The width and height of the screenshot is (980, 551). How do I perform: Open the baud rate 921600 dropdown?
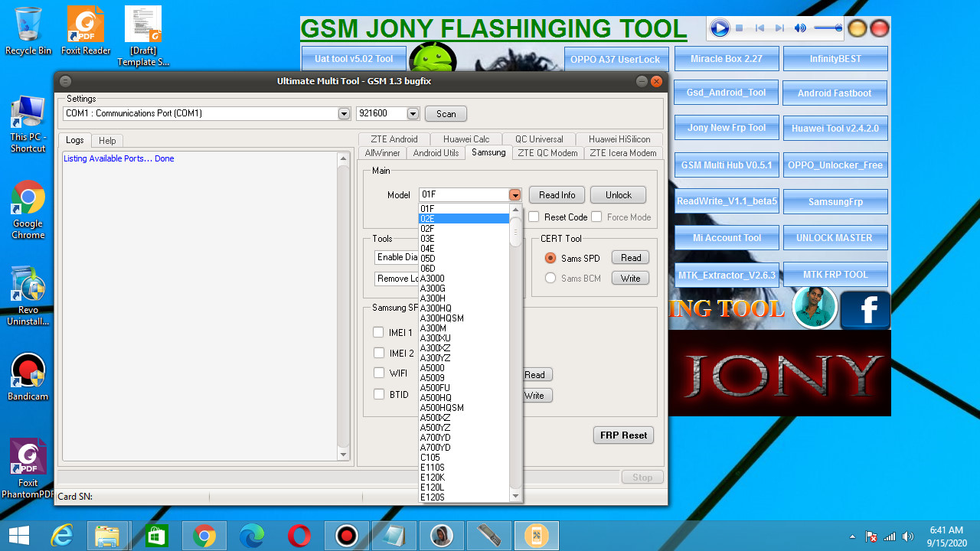click(413, 113)
